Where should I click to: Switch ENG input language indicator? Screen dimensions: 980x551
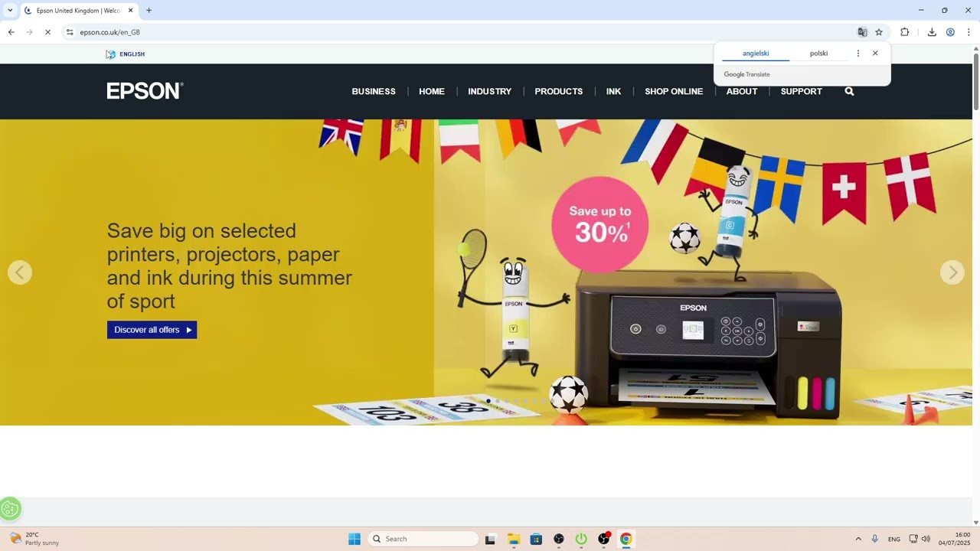coord(894,539)
